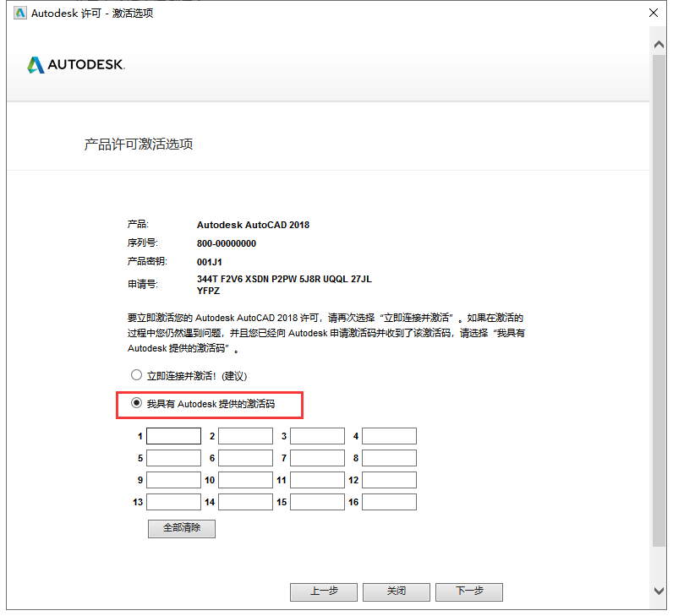Click the scrollbar down arrow
The image size is (673, 616).
pyautogui.click(x=659, y=591)
